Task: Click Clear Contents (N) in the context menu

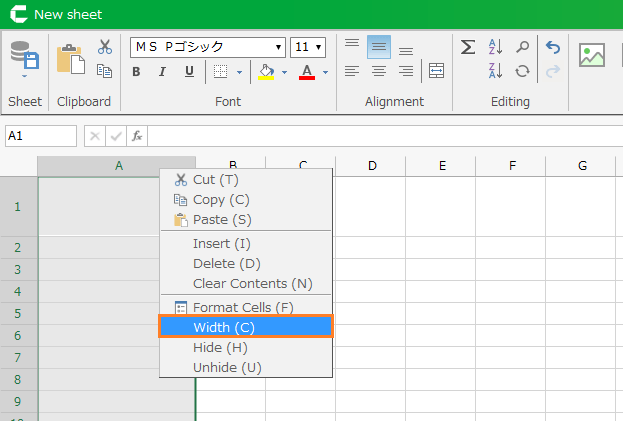Action: (x=252, y=283)
